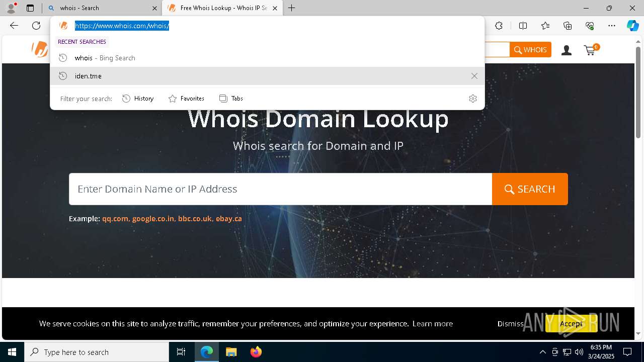Select the 'iden.tme' recent search
Screen dimensions: 644x362
pos(267,76)
